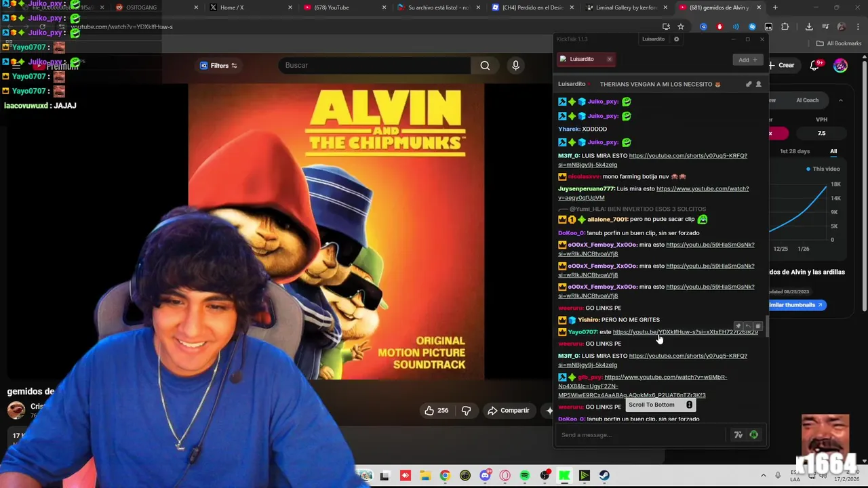
Task: Open Chrome in Windows taskbar
Action: (x=445, y=476)
